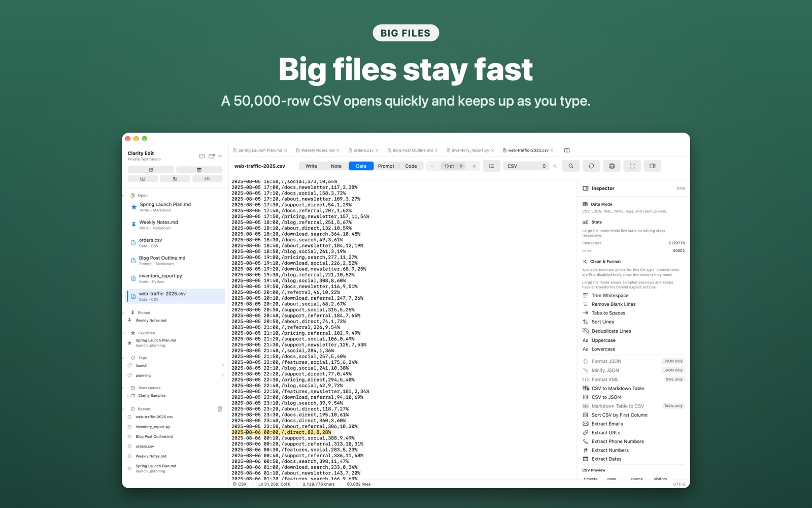Close the orders.csv tab

377,150
